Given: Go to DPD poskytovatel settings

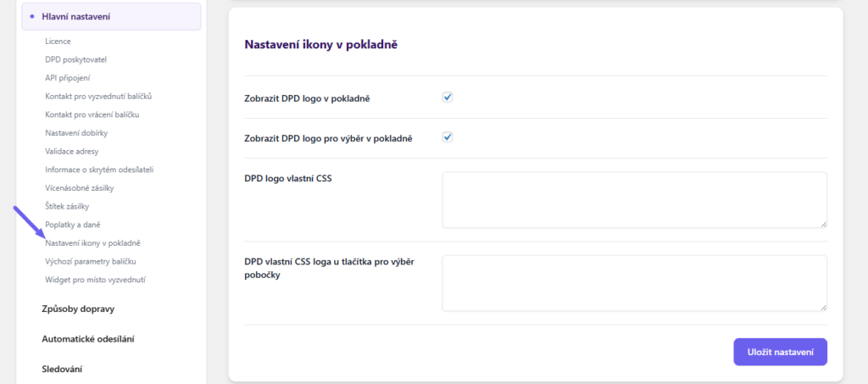Looking at the screenshot, I should click(x=76, y=59).
